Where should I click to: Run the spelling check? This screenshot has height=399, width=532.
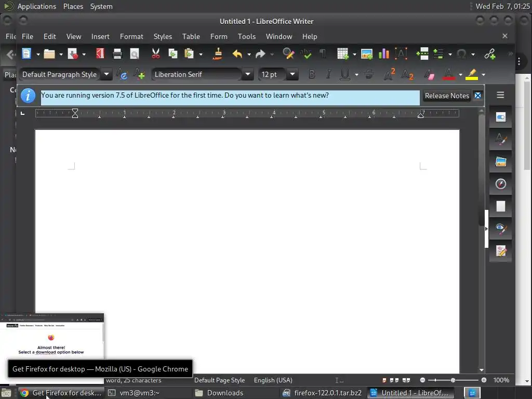(305, 54)
